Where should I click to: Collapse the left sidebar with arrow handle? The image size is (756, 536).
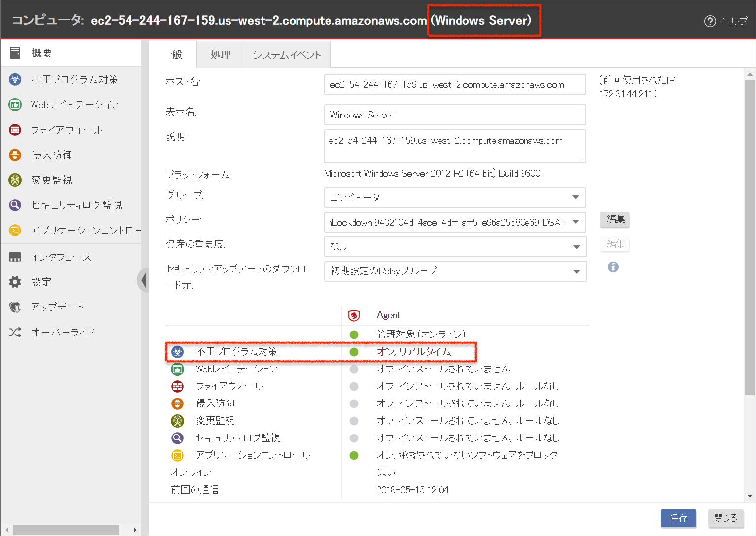(143, 280)
